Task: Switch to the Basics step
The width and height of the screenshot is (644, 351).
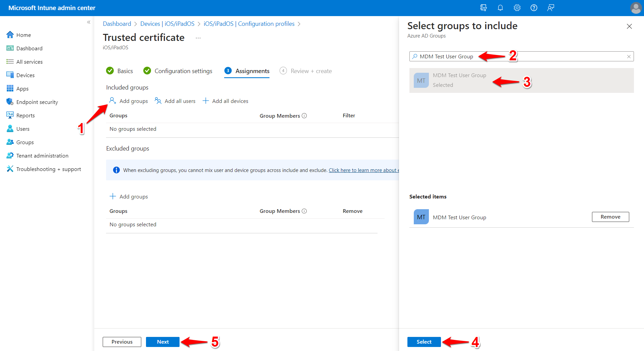Action: [119, 71]
